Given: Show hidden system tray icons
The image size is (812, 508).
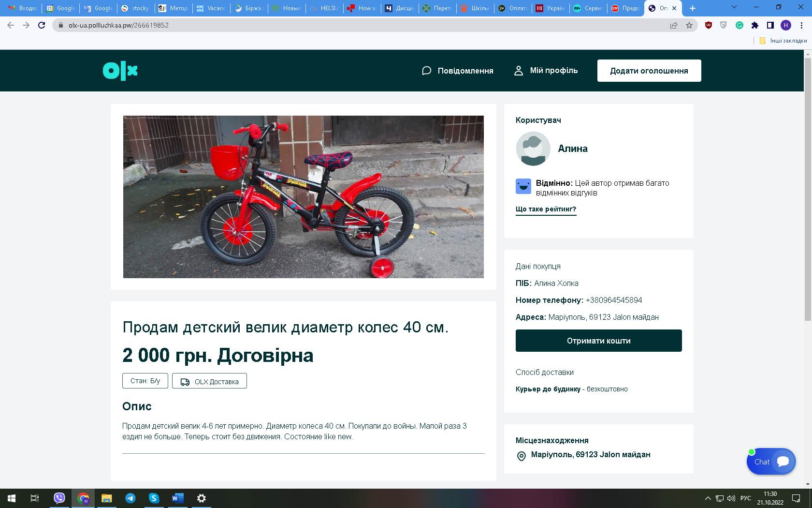Looking at the screenshot, I should click(708, 498).
